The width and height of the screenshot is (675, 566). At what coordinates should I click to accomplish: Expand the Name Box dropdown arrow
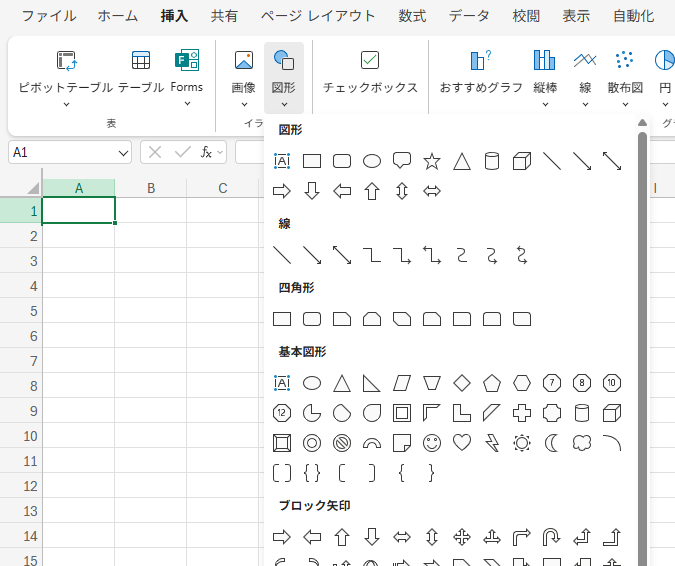(123, 152)
